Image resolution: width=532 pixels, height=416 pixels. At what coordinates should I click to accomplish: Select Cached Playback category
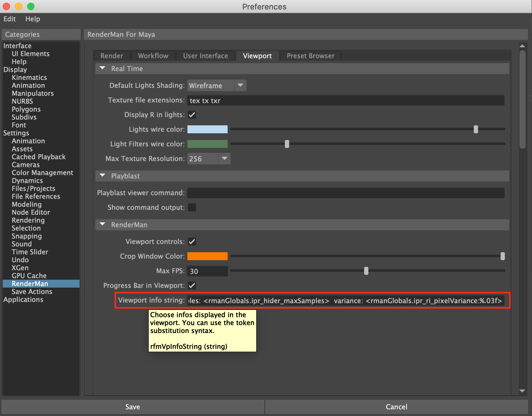pyautogui.click(x=39, y=157)
